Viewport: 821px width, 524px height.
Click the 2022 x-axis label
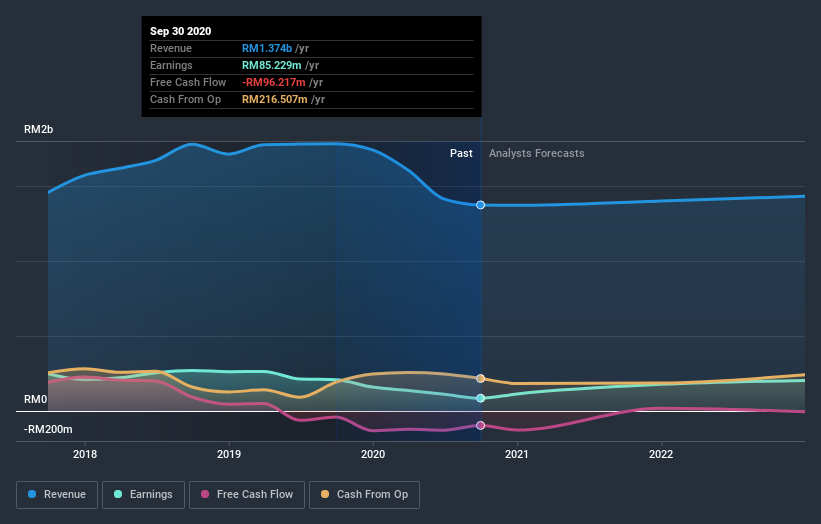click(x=661, y=454)
